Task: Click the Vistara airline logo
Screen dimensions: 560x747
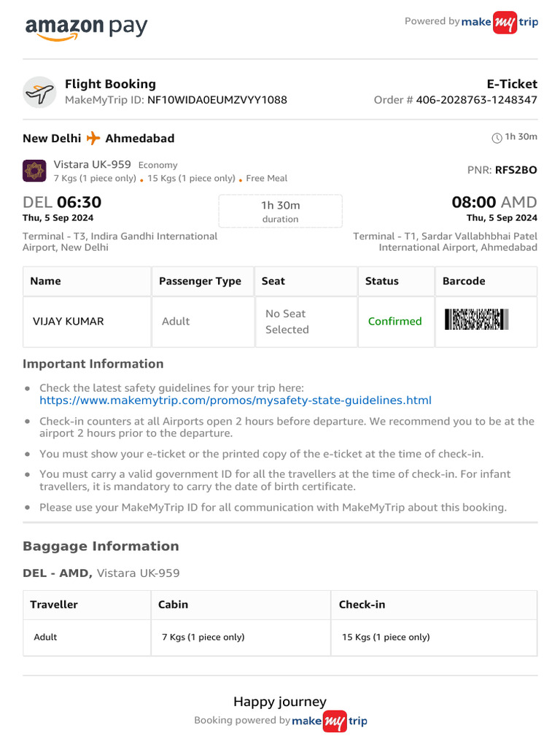Action: coord(34,171)
